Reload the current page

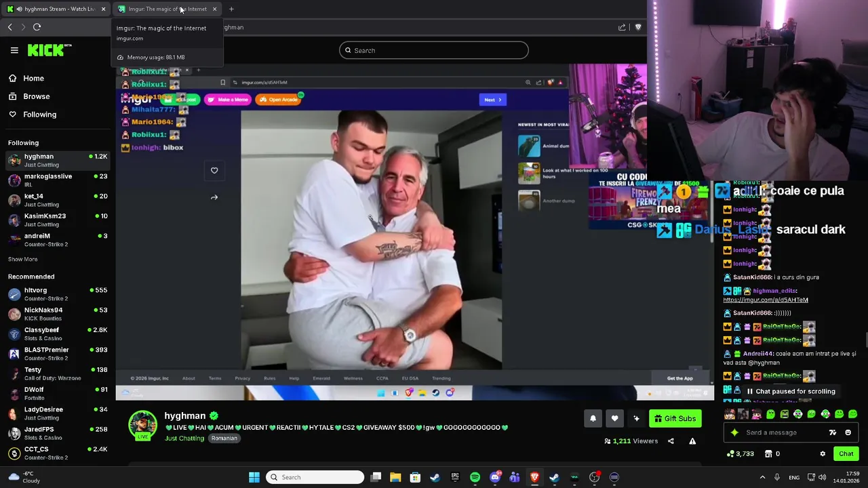(x=37, y=27)
